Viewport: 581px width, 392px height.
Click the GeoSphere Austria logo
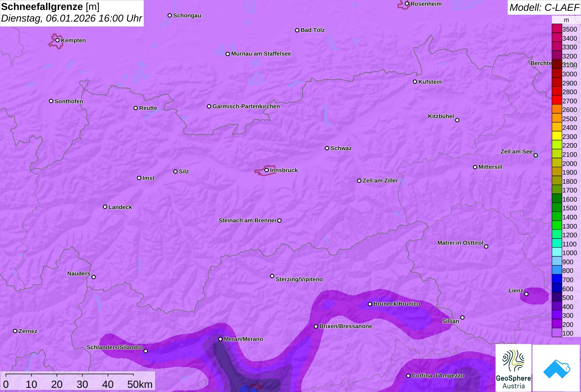coord(514,368)
